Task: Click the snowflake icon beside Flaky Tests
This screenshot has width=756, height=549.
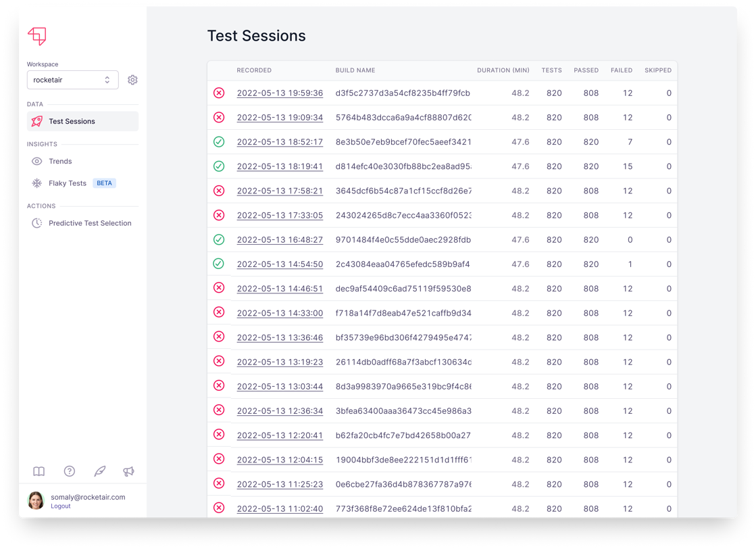Action: pos(36,183)
